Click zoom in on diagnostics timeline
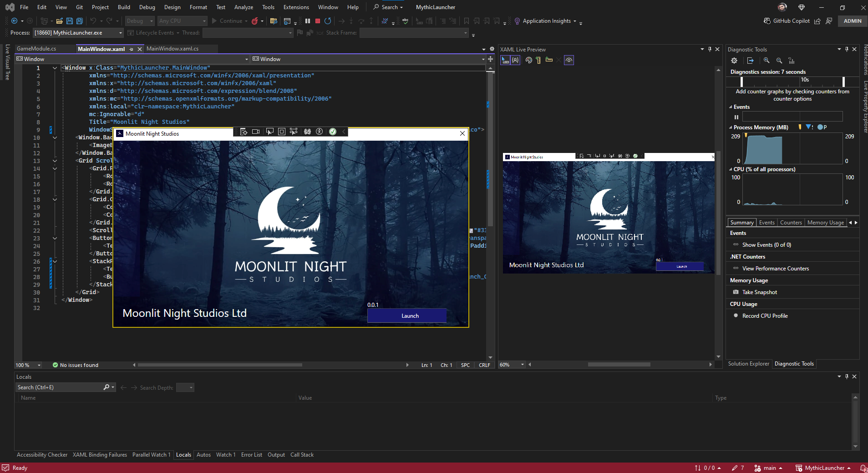The width and height of the screenshot is (868, 473). pyautogui.click(x=766, y=61)
